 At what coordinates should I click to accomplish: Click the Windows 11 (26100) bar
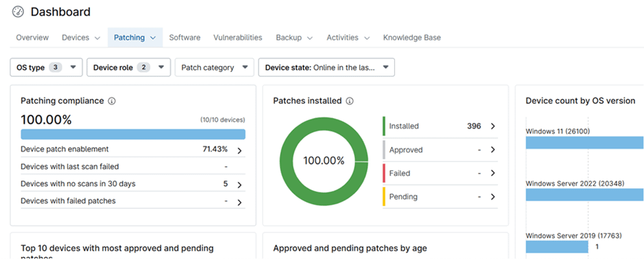coord(584,143)
